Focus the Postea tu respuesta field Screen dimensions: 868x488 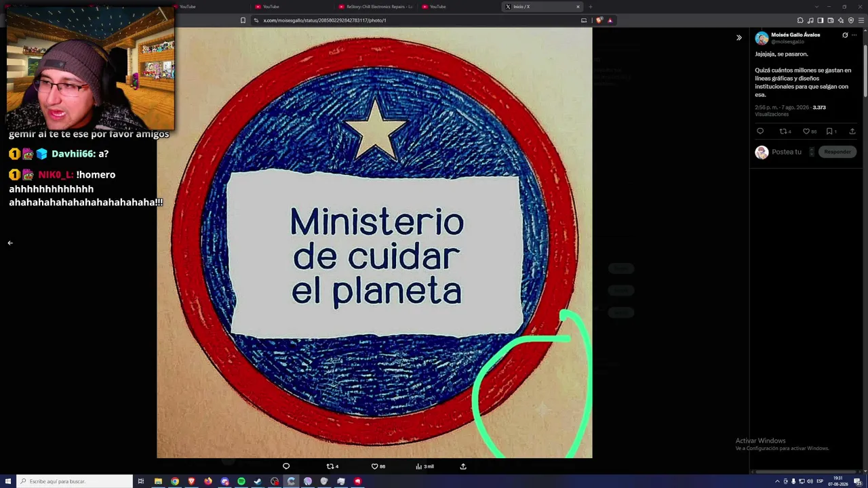(x=788, y=152)
